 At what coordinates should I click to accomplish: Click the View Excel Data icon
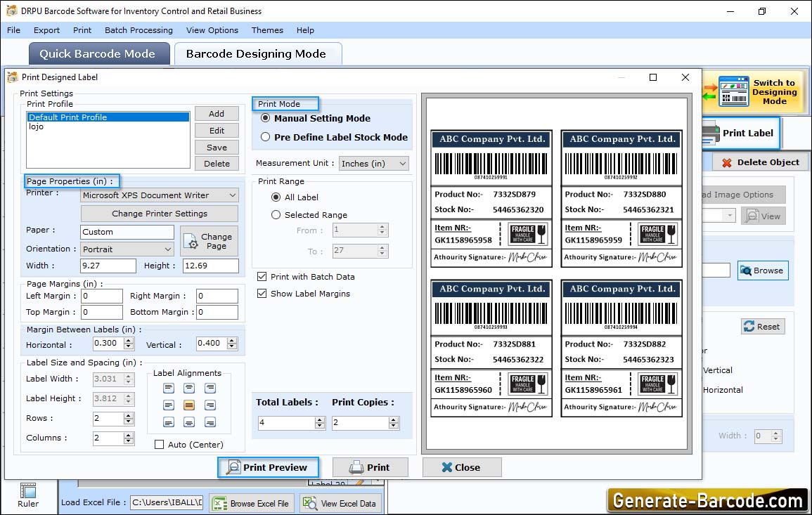[309, 504]
